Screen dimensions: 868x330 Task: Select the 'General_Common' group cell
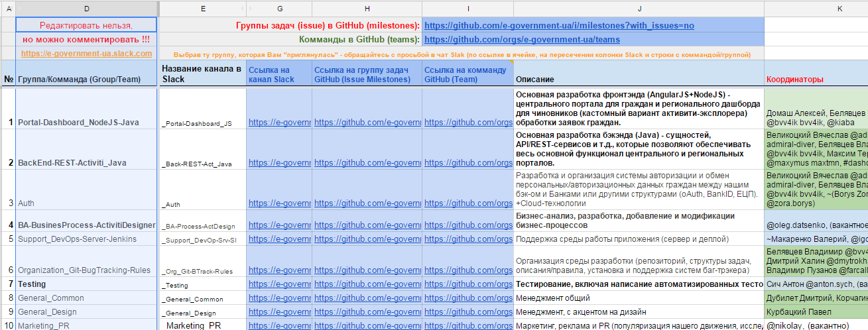tap(86, 298)
